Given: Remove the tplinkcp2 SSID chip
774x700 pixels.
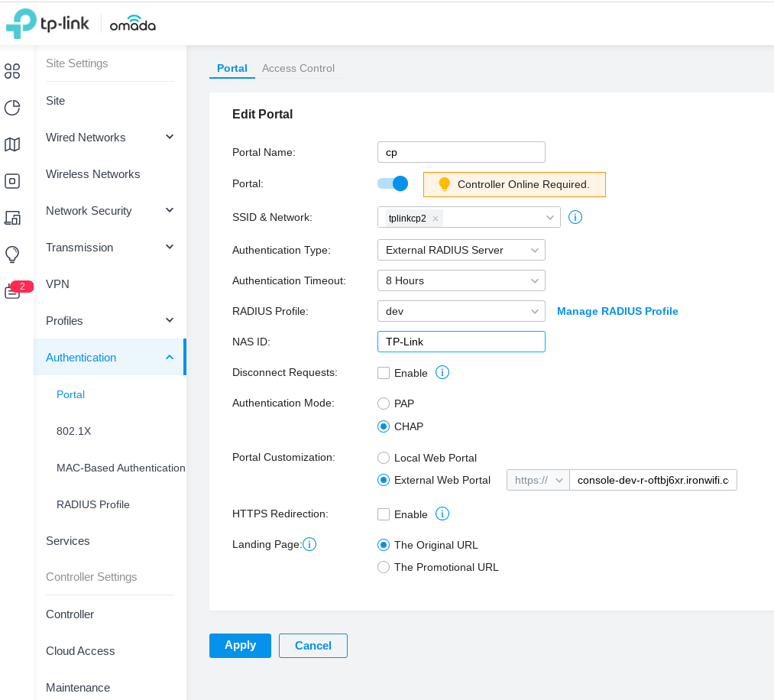Looking at the screenshot, I should 435,218.
